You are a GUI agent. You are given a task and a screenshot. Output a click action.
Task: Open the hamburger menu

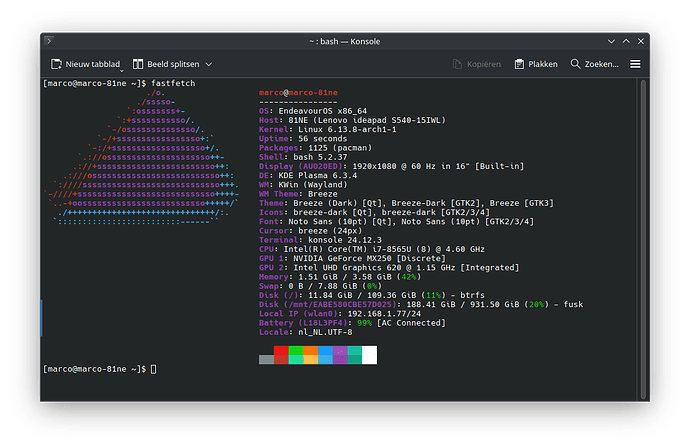click(x=635, y=64)
